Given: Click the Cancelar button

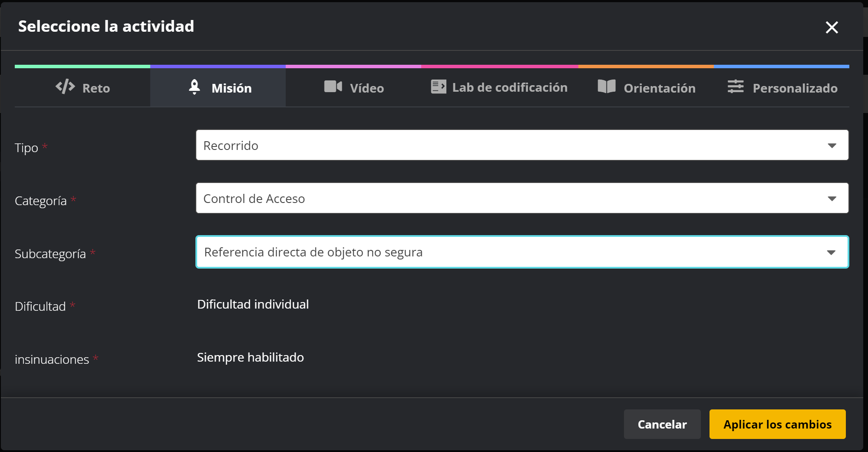Looking at the screenshot, I should pyautogui.click(x=662, y=424).
